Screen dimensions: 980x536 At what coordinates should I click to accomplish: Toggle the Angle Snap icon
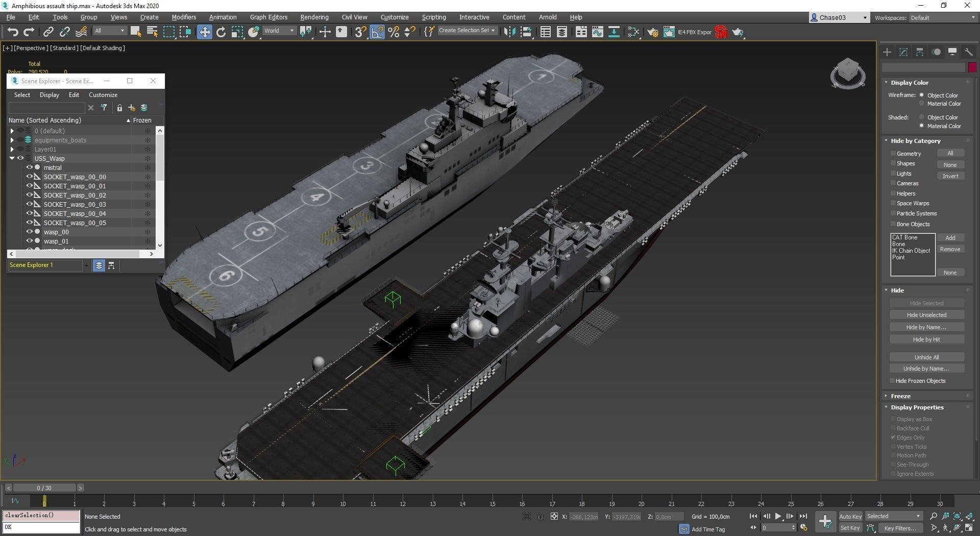point(377,32)
